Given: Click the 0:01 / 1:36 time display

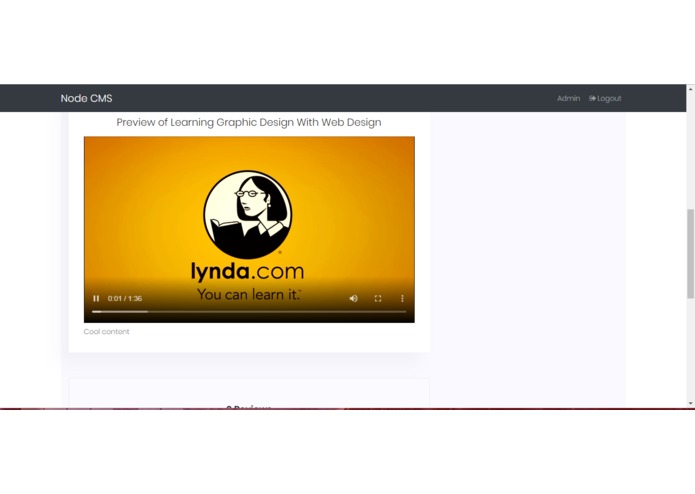Looking at the screenshot, I should [x=125, y=298].
